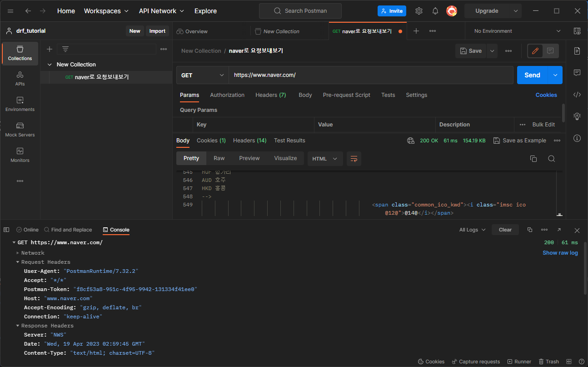Collapse the Request Headers section

tap(18, 262)
